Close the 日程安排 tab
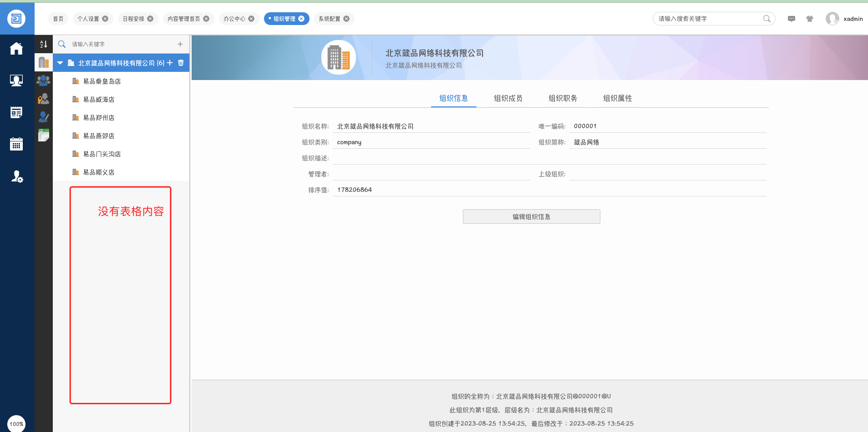This screenshot has width=868, height=432. (x=150, y=19)
